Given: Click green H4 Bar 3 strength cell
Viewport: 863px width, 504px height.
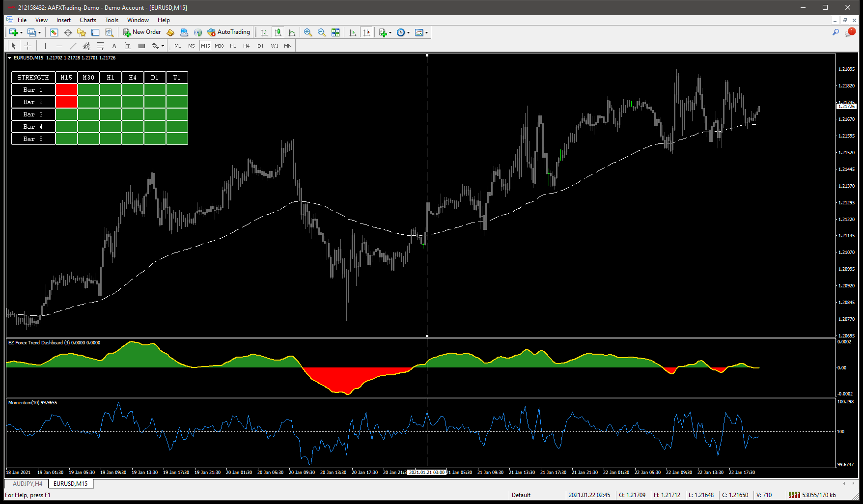Looking at the screenshot, I should pyautogui.click(x=133, y=114).
